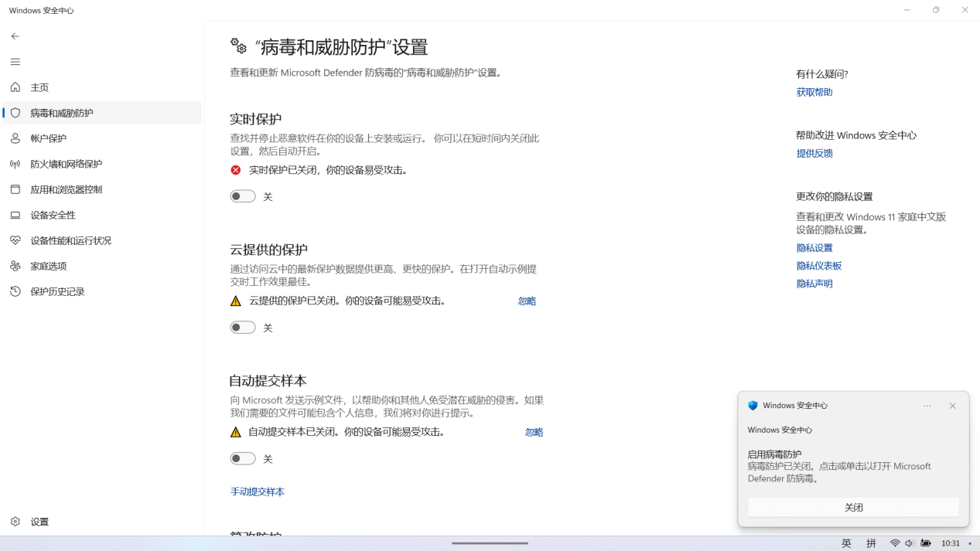Viewport: 980px width, 551px height.
Task: Enable the 自动提交样本 toggle
Action: [242, 458]
